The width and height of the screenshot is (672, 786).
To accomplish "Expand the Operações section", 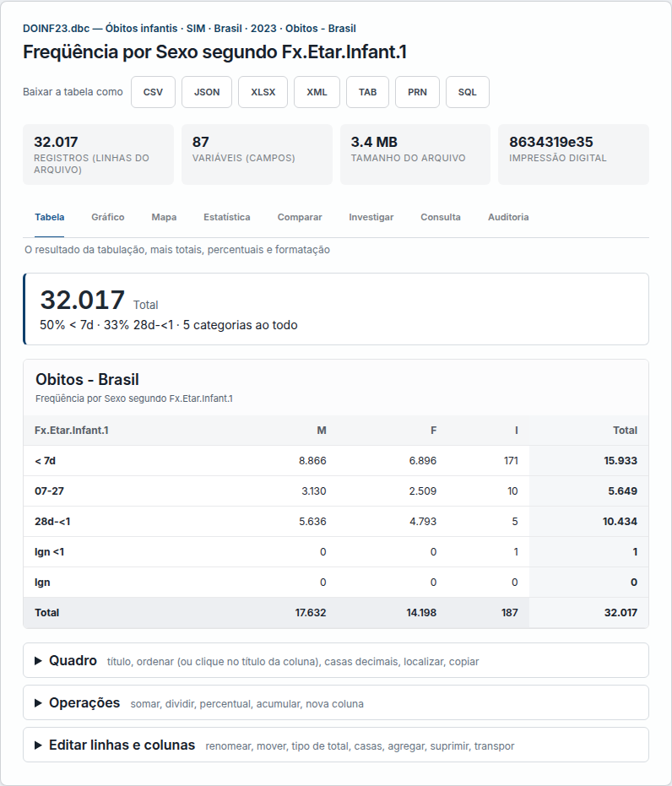I will click(x=336, y=702).
